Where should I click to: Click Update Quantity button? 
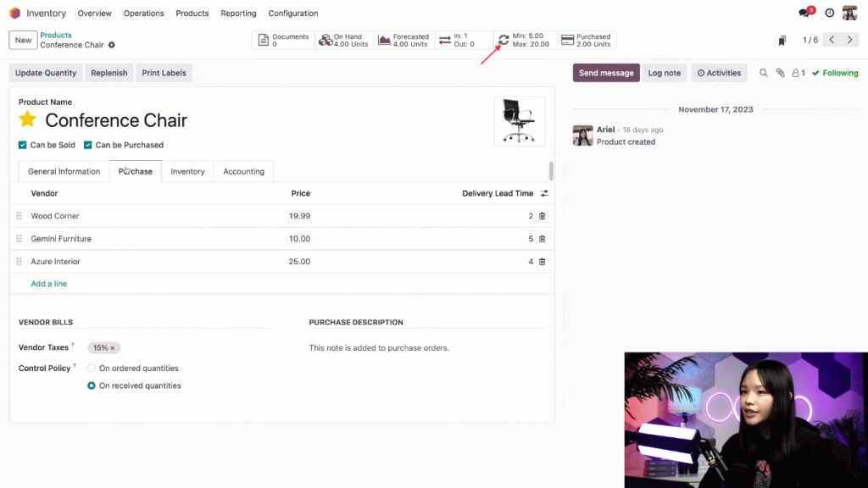pyautogui.click(x=46, y=73)
